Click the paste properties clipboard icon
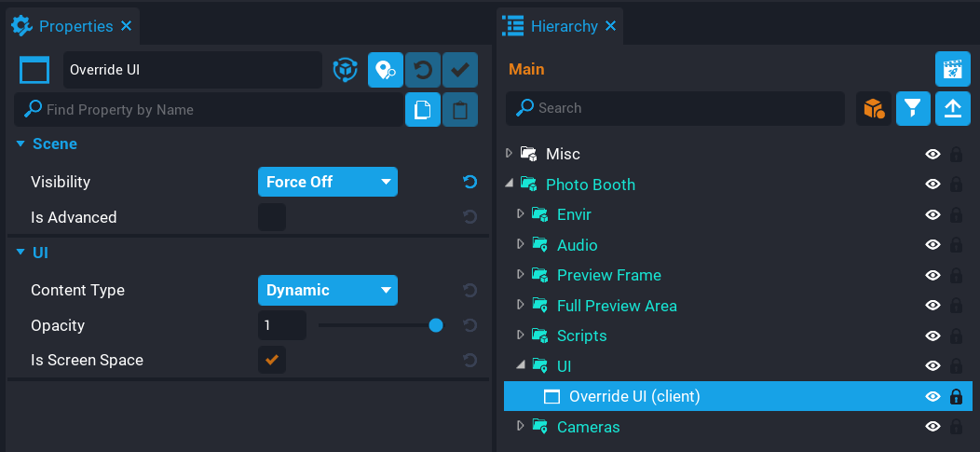Screen dimensions: 980x452 [460, 110]
